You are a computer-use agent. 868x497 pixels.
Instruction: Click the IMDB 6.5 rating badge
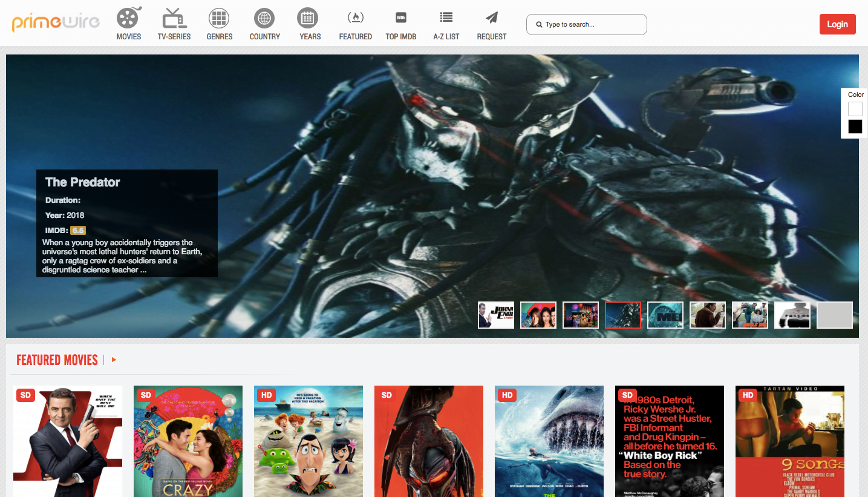click(78, 230)
